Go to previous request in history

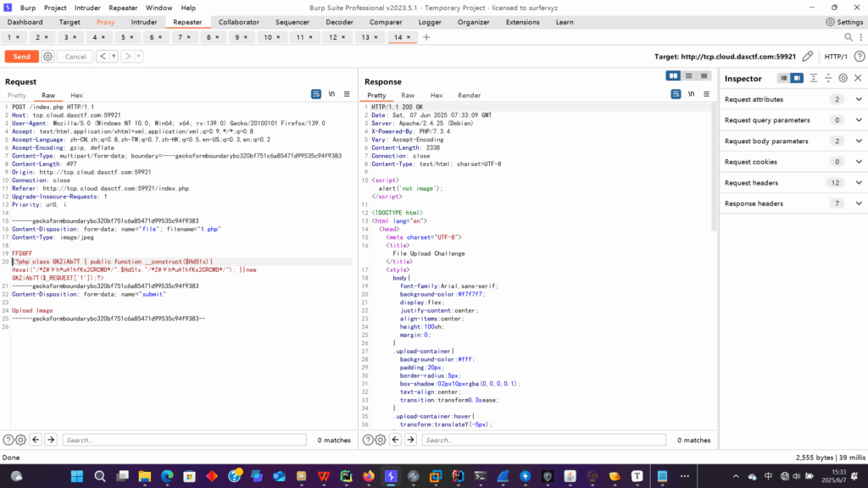103,57
